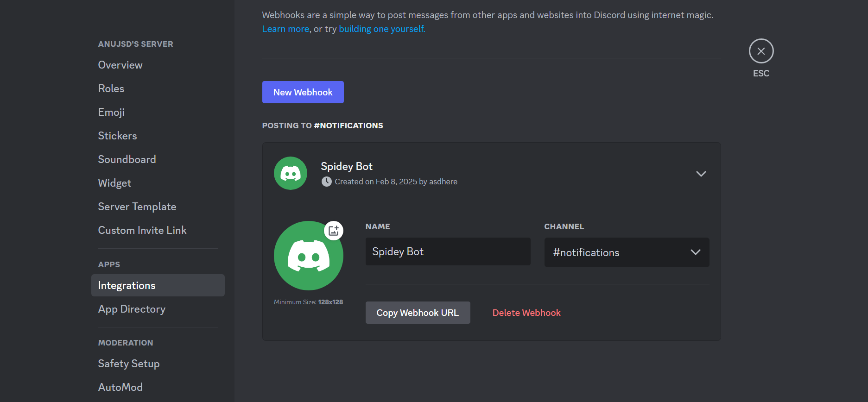Open Safety Setup
Viewport: 868px width, 402px height.
coord(158,364)
